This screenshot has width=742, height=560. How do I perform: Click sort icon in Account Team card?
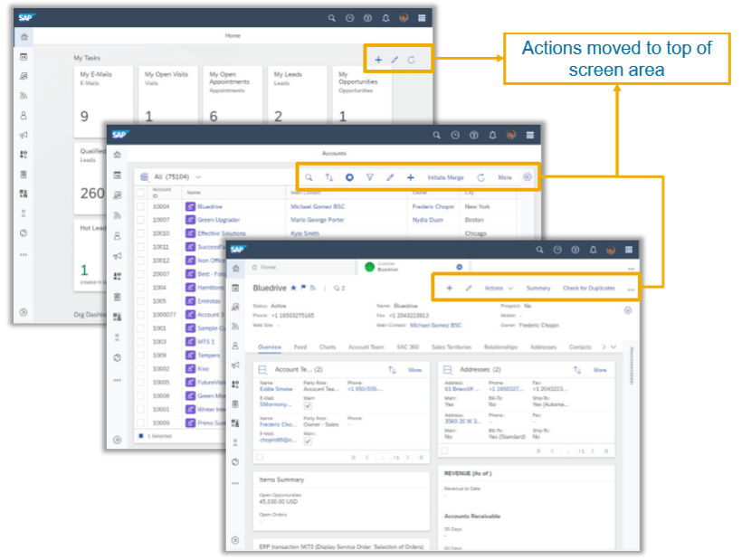(392, 370)
